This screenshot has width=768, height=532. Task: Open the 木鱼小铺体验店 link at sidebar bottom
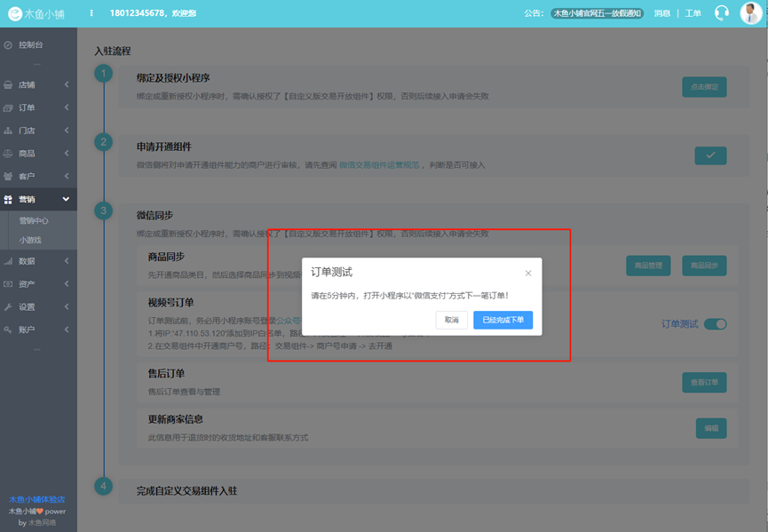point(36,500)
